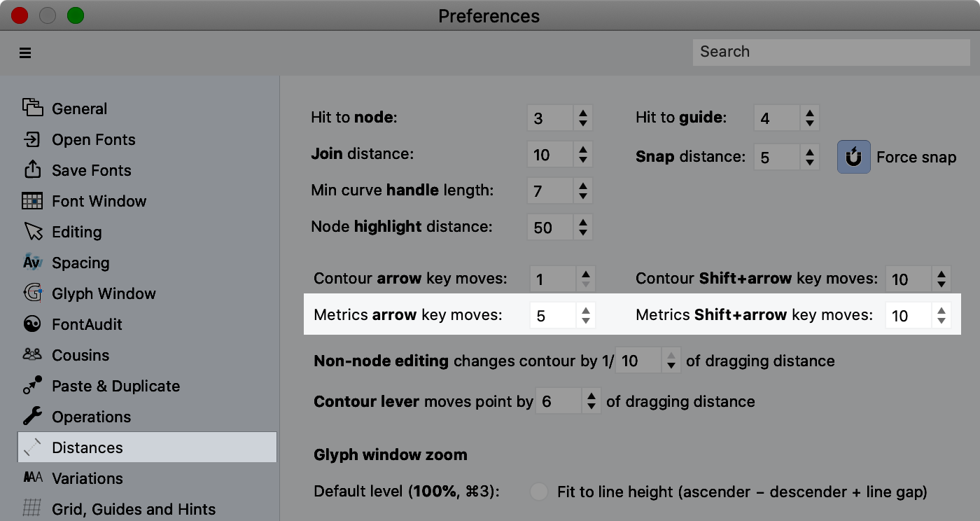The height and width of the screenshot is (521, 980).
Task: Click the Paste & Duplicate icon
Action: click(x=33, y=386)
